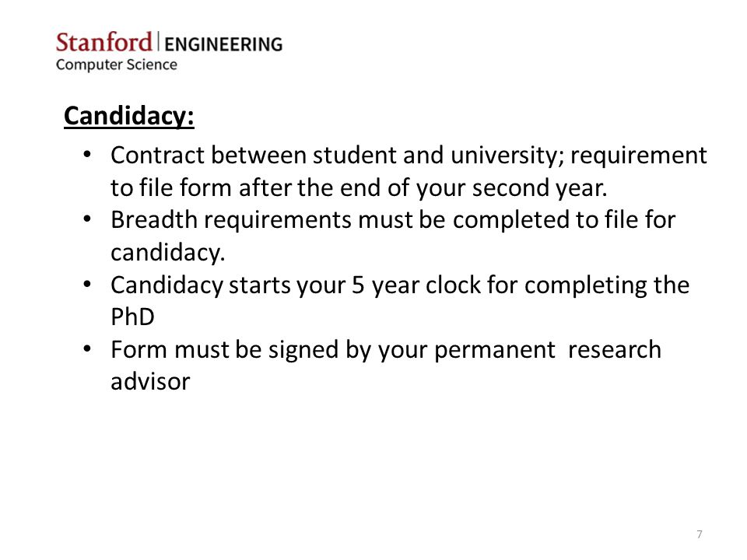Click the Computer Science subtitle
This screenshot has height=560, width=747.
click(x=116, y=65)
